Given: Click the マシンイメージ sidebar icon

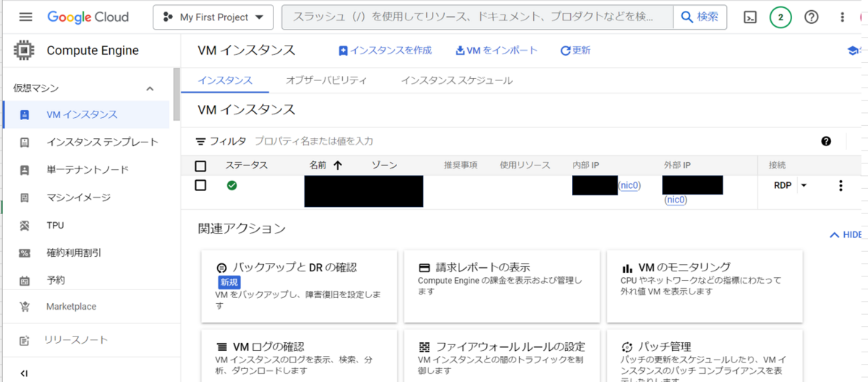Looking at the screenshot, I should (25, 198).
